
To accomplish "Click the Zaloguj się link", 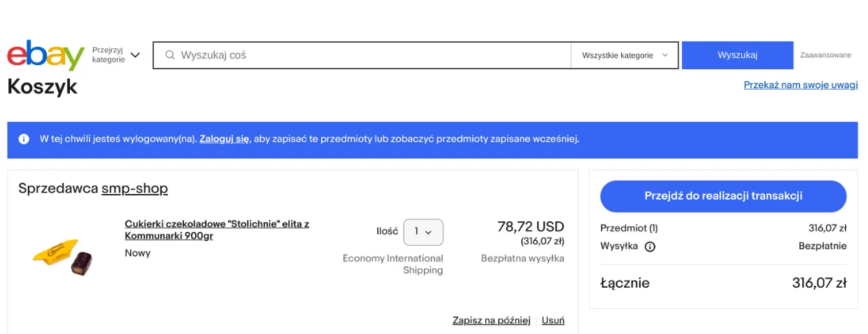I will tap(224, 139).
